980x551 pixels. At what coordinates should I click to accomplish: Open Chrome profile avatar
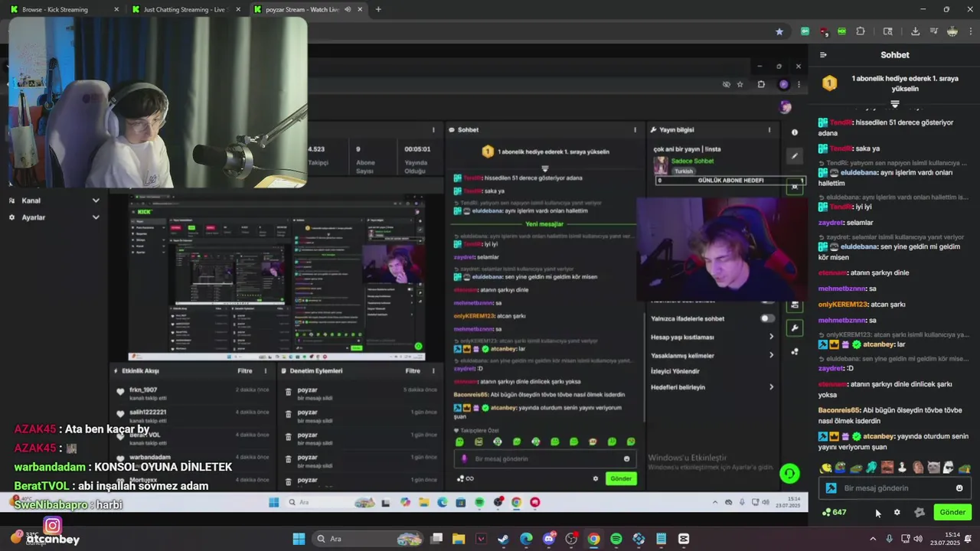[x=952, y=31]
